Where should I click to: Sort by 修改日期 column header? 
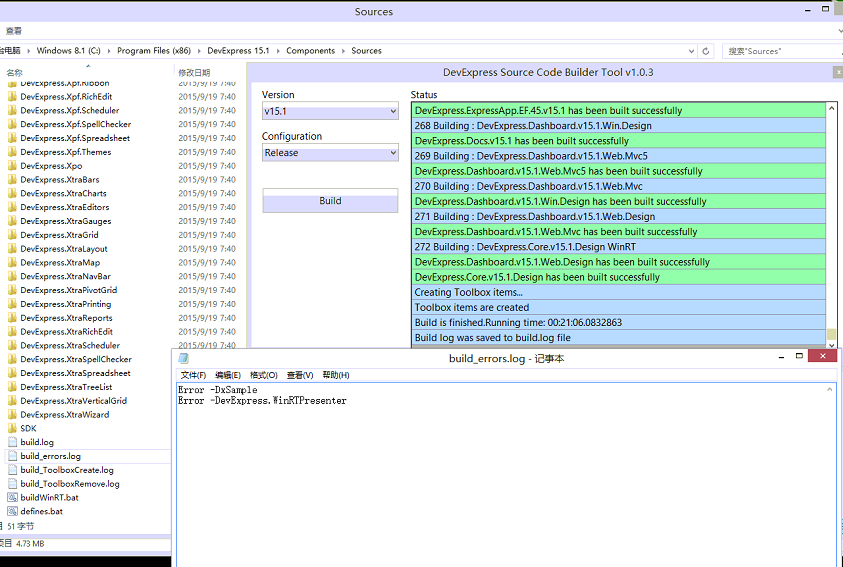pyautogui.click(x=194, y=73)
